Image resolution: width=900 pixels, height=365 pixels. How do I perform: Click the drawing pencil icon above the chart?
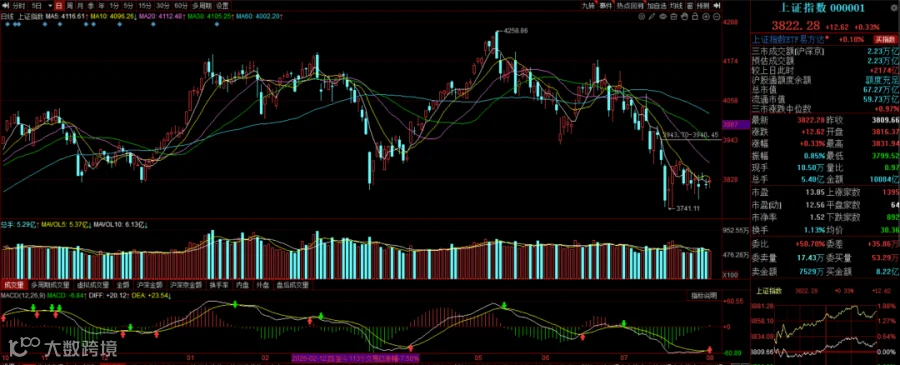651,16
